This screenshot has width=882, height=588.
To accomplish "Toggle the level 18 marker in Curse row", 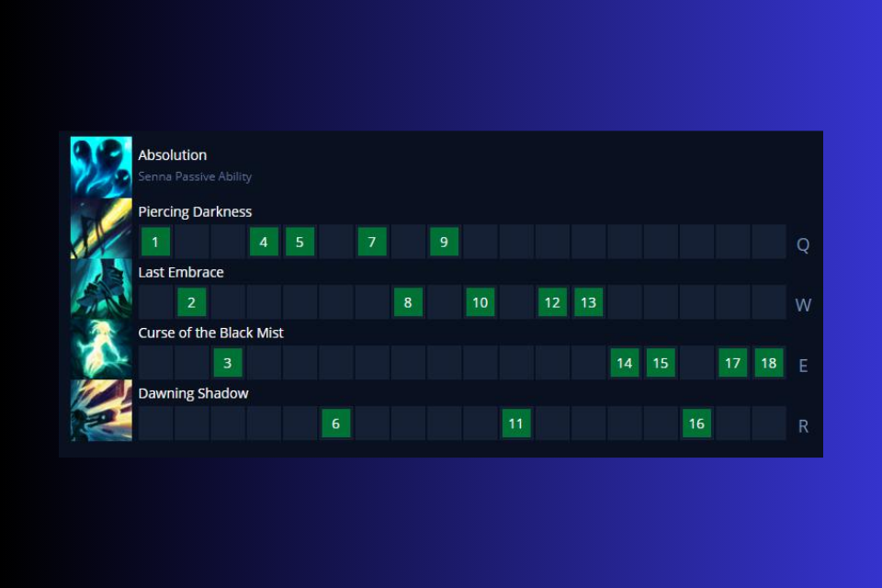I will (x=769, y=363).
